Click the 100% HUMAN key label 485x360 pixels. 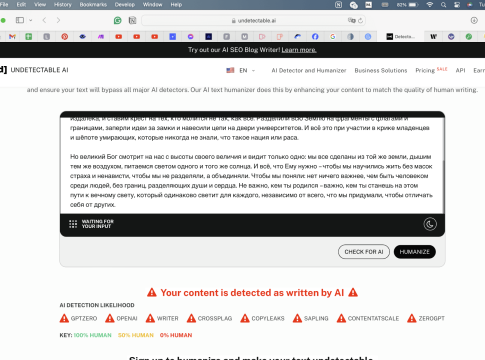(x=92, y=335)
